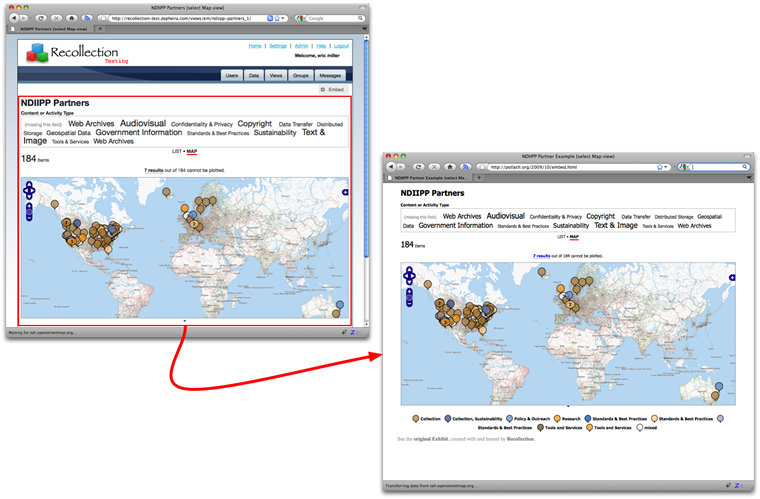Click Google search engine icon in Recollection window

point(299,18)
